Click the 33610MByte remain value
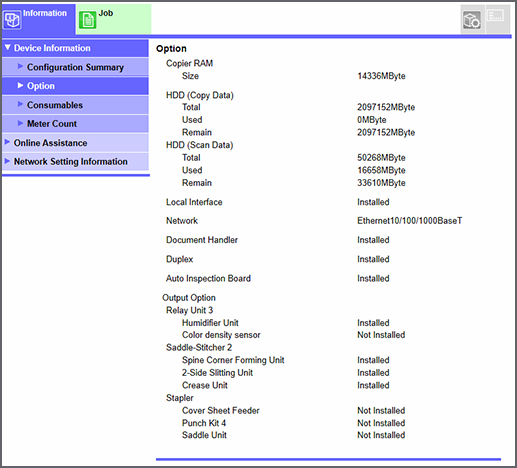Viewport: 517px width, 468px height. click(381, 183)
